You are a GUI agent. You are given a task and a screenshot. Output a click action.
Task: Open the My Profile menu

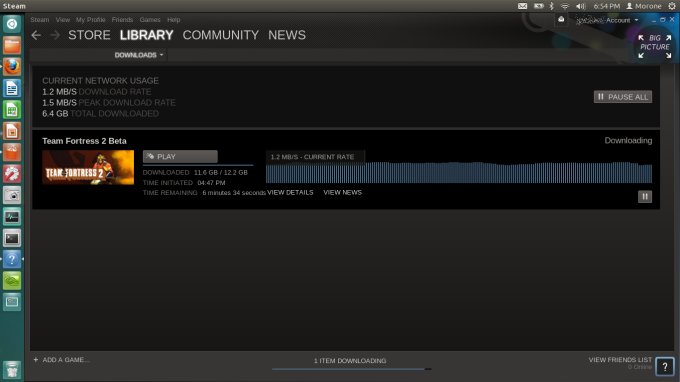[x=90, y=20]
